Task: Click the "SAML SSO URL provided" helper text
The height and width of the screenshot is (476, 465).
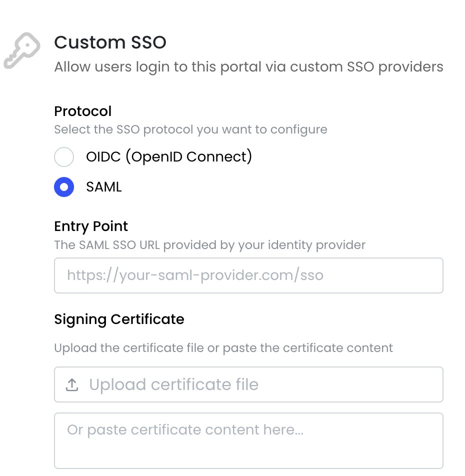Action: tap(209, 245)
